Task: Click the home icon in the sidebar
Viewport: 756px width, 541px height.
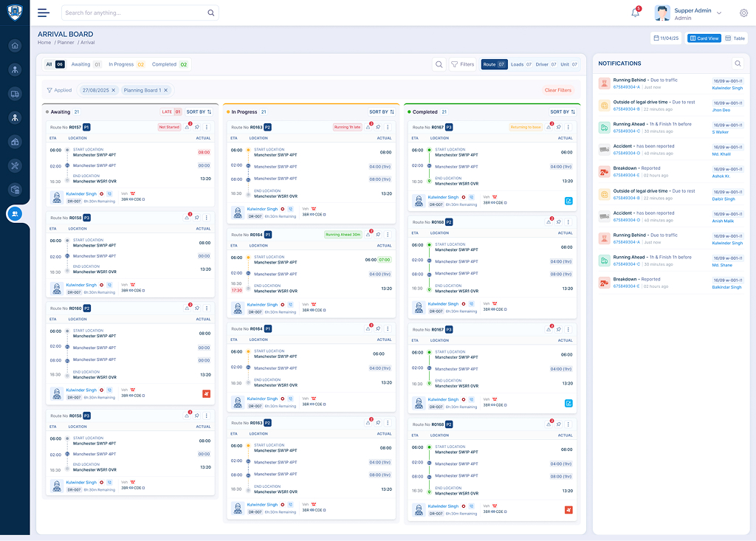Action: click(15, 46)
